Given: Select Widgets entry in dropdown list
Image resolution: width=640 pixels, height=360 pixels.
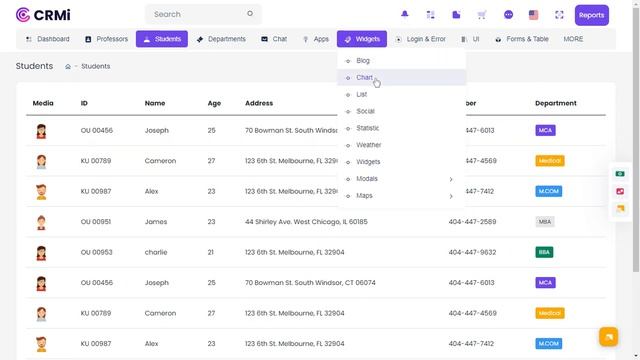Looking at the screenshot, I should [x=402, y=162].
